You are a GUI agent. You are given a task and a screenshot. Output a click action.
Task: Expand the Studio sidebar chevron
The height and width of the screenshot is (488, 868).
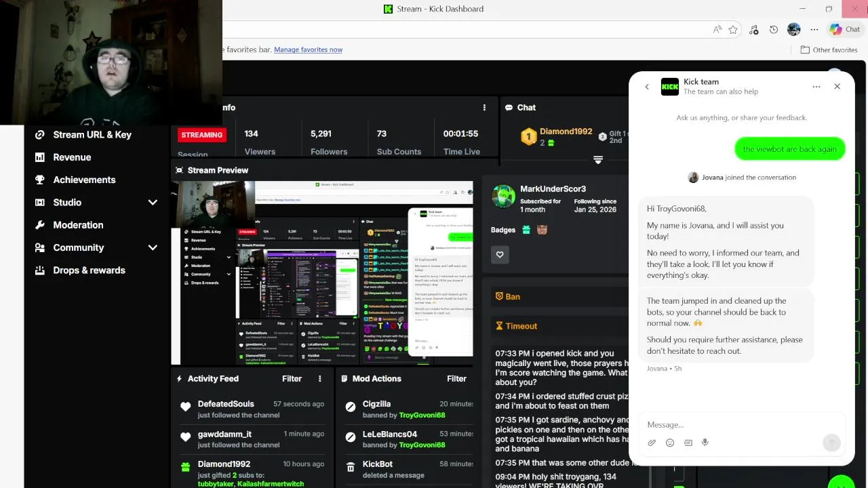pos(153,203)
